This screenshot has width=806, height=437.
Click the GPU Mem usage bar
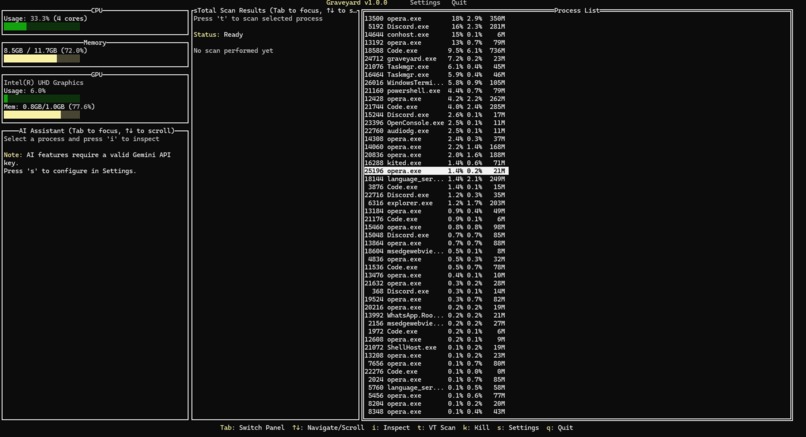click(x=42, y=115)
